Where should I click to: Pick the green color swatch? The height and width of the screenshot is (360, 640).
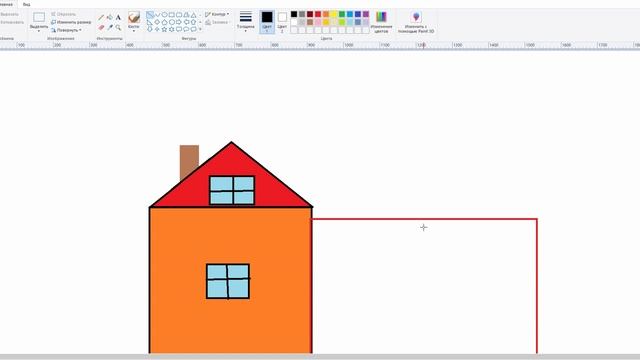pyautogui.click(x=342, y=14)
